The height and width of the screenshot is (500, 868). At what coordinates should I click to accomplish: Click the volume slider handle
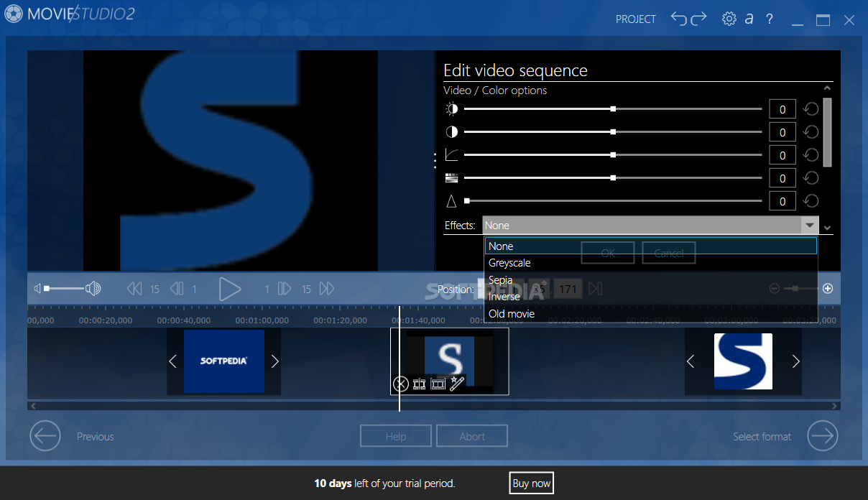coord(47,289)
